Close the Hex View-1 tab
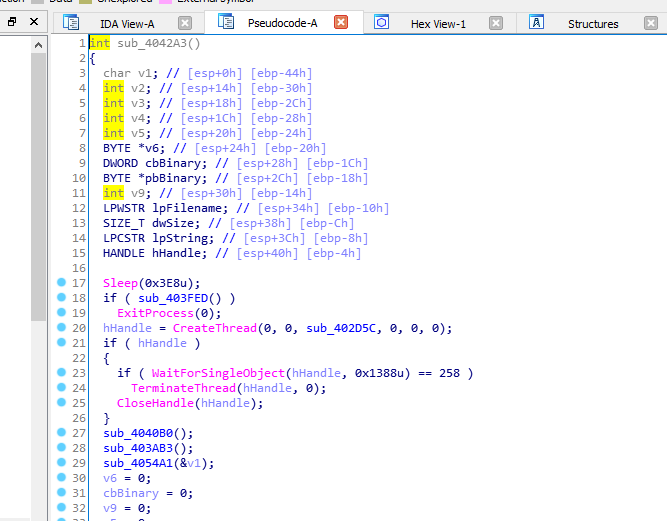667x521 pixels. click(x=496, y=23)
